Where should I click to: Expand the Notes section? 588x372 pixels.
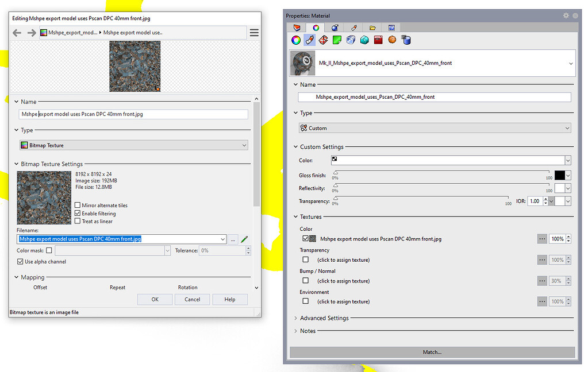click(295, 331)
